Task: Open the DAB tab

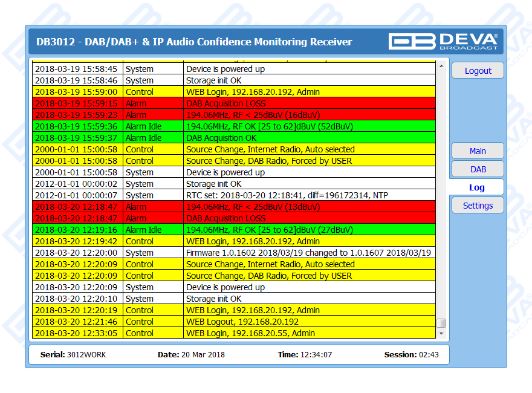Action: click(x=478, y=169)
